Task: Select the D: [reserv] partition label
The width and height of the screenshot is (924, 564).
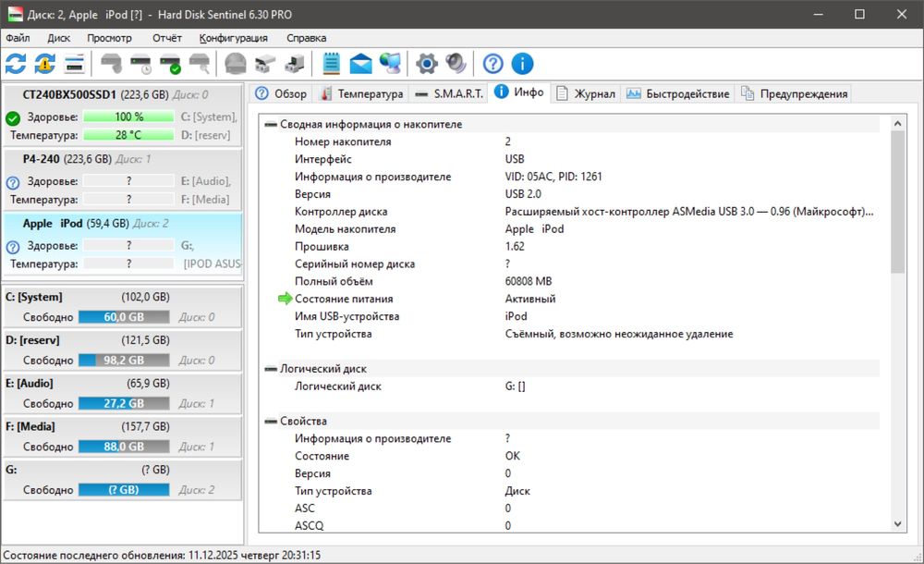Action: [32, 340]
